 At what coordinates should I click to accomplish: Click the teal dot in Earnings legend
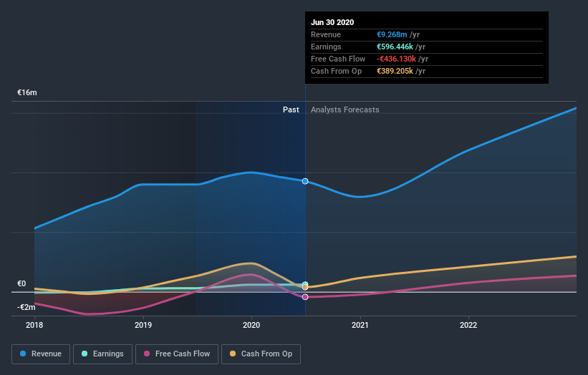85,354
